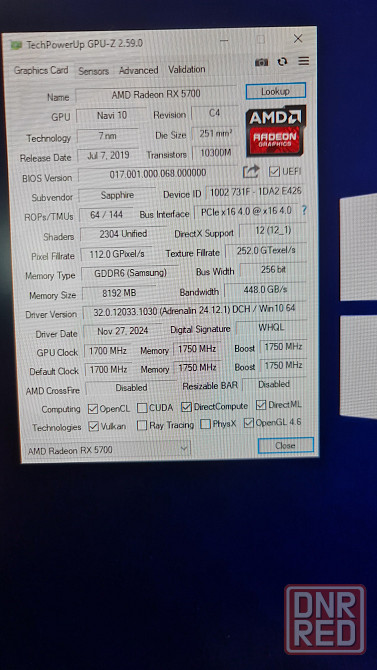Click the share BIOS export icon
The width and height of the screenshot is (377, 670).
coord(251,172)
